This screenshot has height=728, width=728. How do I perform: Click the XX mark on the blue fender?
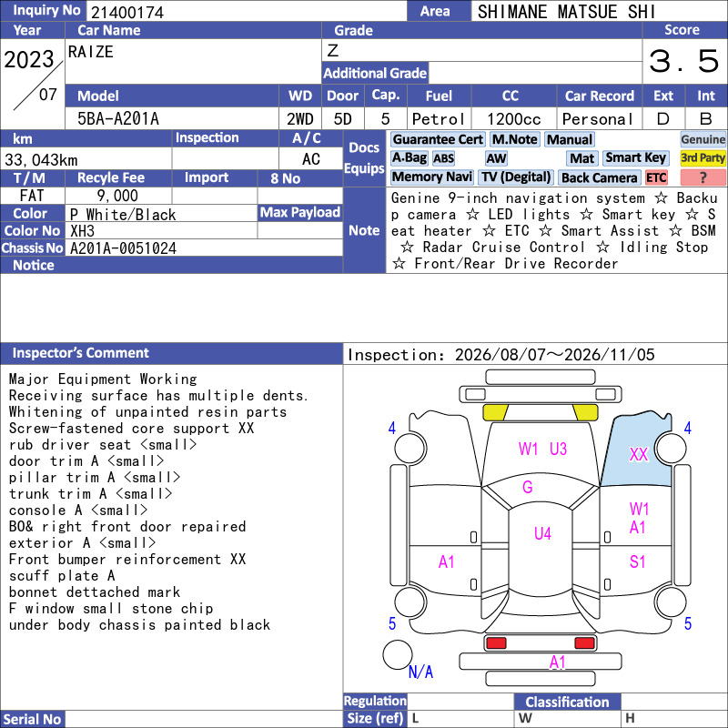[x=639, y=454]
